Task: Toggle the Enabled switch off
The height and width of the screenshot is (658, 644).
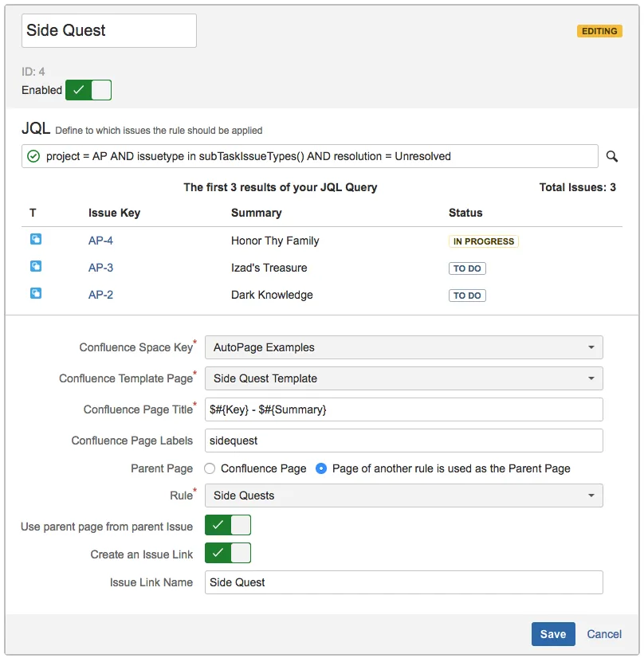Action: point(88,90)
